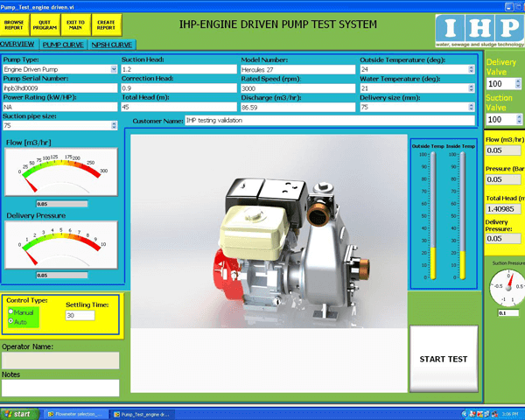Click the Delivery Pressure gauge dial
Image resolution: width=525 pixels, height=420 pixels.
(59, 243)
